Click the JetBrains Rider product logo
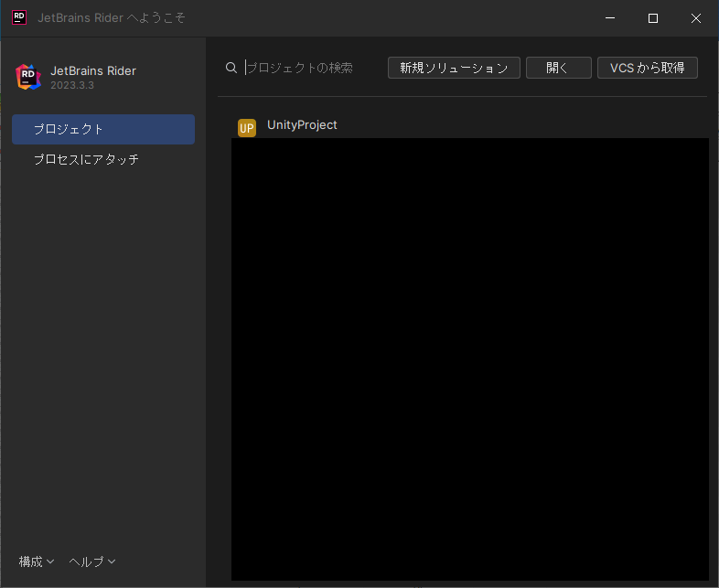719x588 pixels. point(28,77)
